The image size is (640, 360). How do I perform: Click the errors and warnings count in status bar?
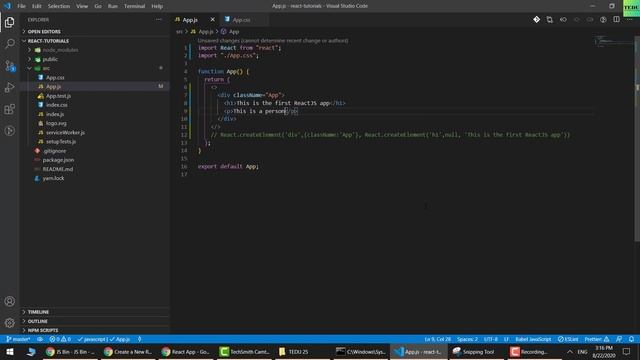click(x=60, y=339)
